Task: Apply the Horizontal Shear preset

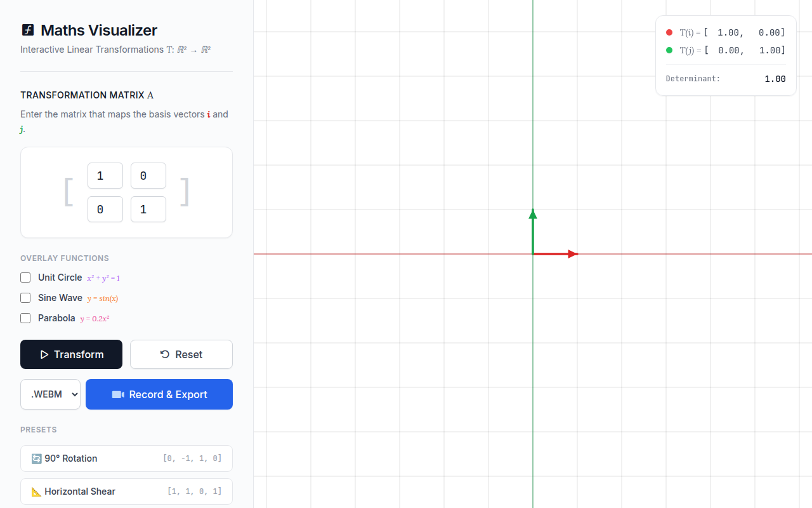Action: click(x=126, y=491)
